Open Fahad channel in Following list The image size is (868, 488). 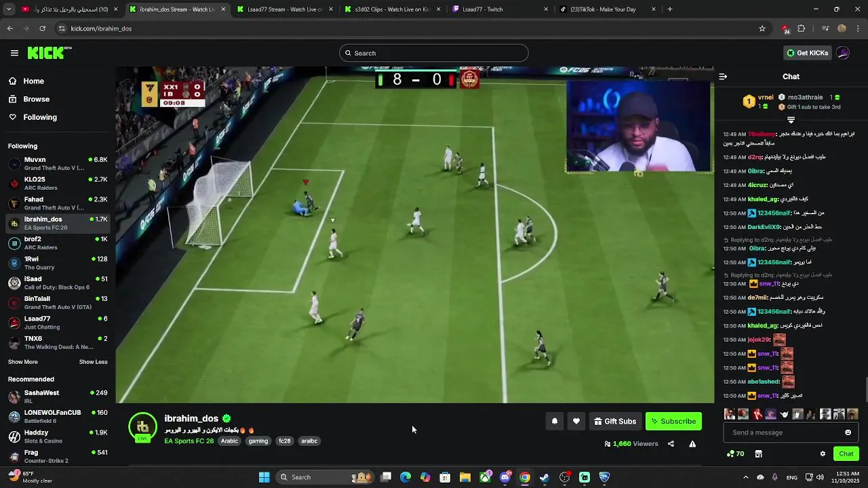pyautogui.click(x=58, y=203)
